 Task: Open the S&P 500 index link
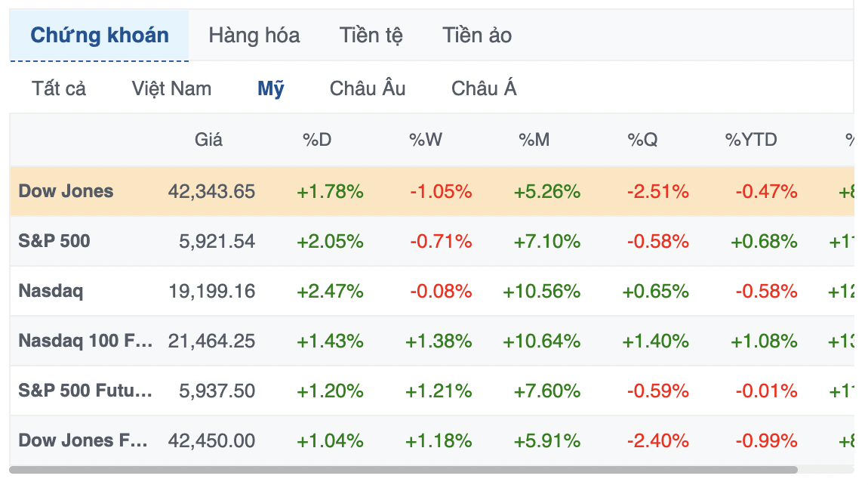pos(54,241)
